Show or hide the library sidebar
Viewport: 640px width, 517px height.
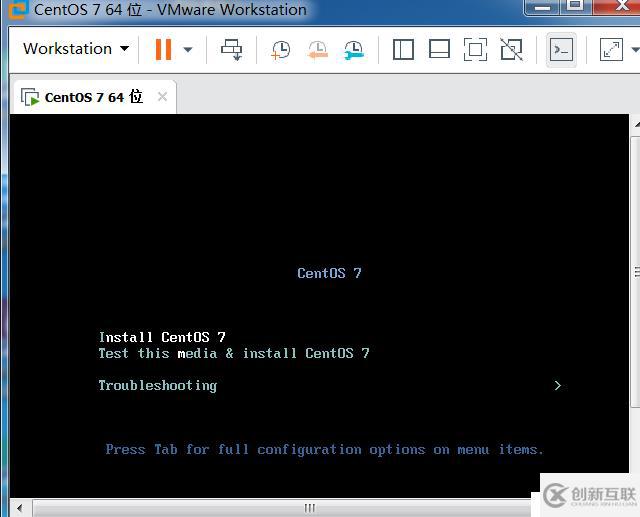[x=403, y=50]
